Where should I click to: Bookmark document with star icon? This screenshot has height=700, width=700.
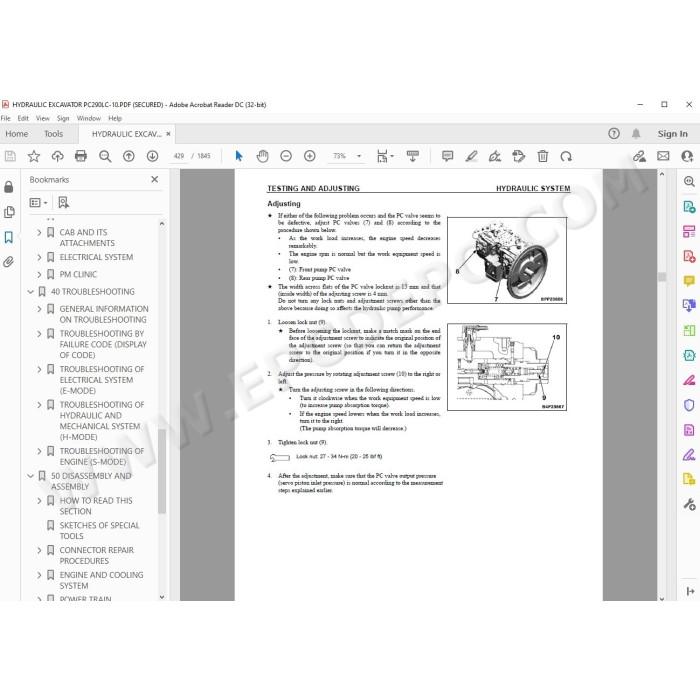[33, 156]
